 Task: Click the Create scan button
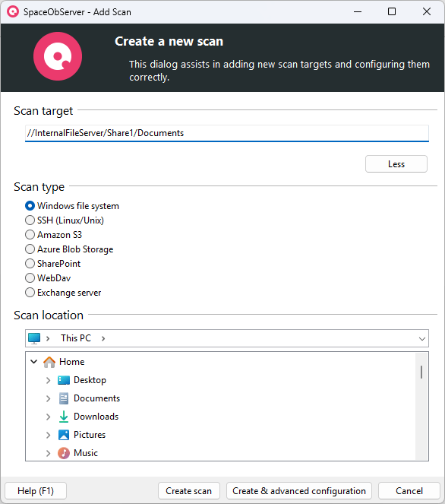[189, 491]
